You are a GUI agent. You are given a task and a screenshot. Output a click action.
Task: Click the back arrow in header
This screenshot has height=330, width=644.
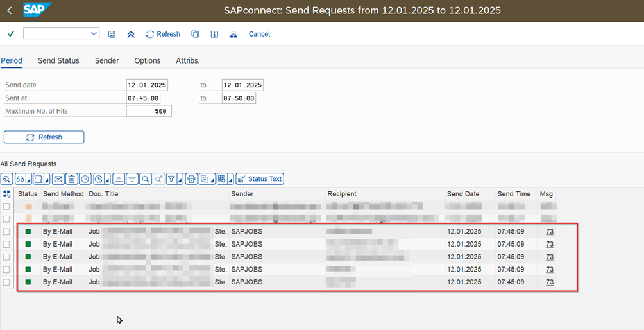point(9,10)
